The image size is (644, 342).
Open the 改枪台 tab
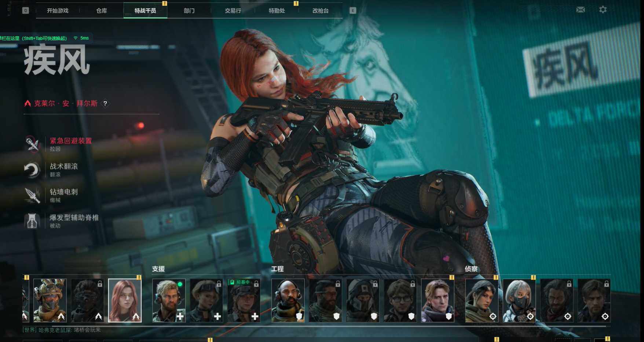[x=321, y=11]
